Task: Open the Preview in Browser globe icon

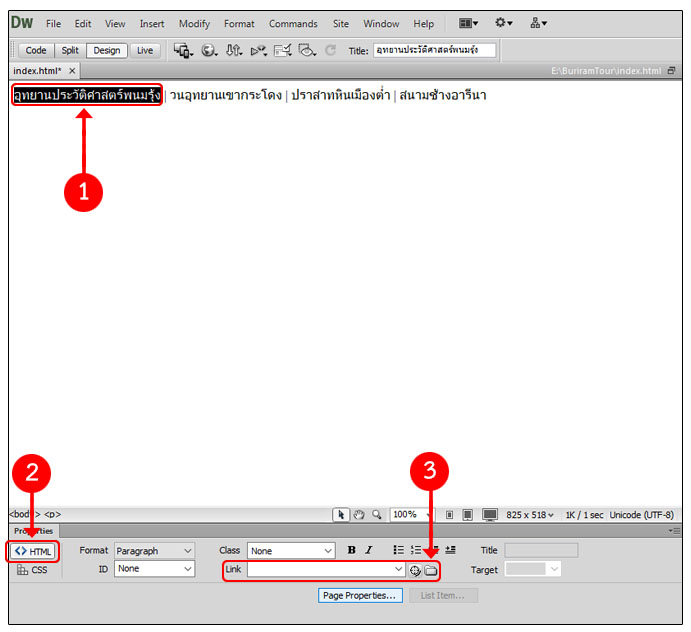Action: pyautogui.click(x=209, y=50)
